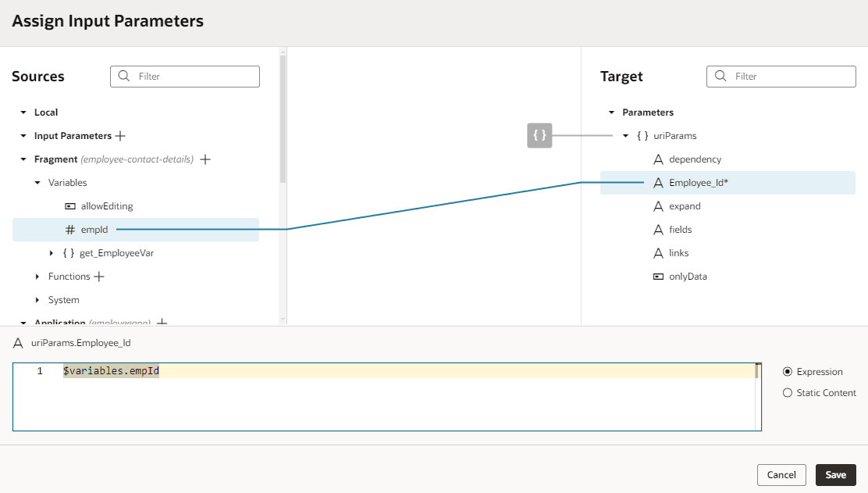Click the add icon beside Fragment (employee-contact-details)
The height and width of the screenshot is (493, 868).
click(x=205, y=159)
